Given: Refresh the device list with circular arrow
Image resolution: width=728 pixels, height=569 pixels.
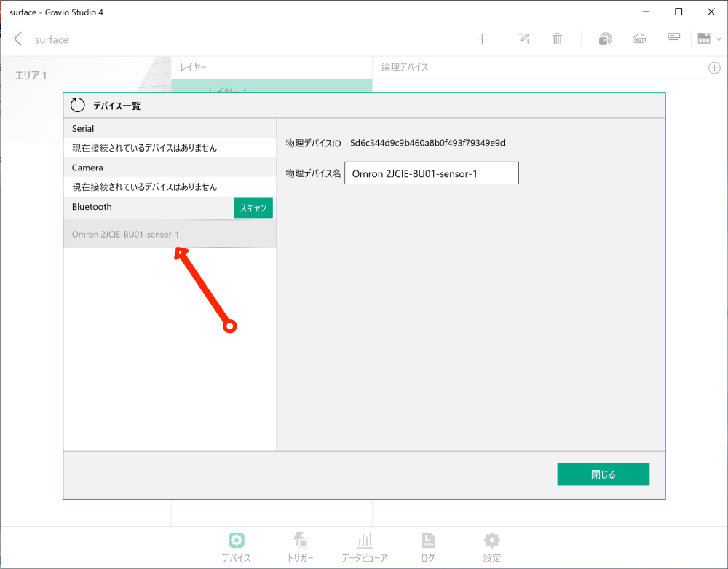Looking at the screenshot, I should click(x=78, y=106).
